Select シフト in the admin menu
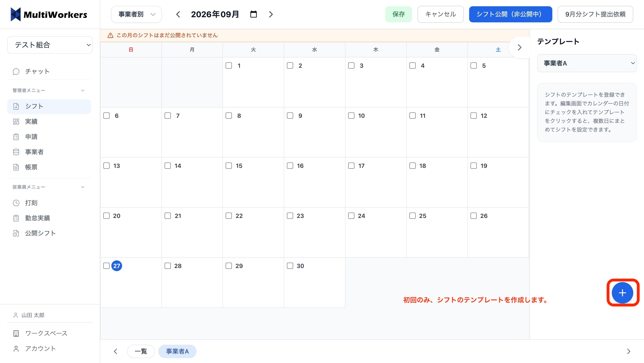This screenshot has height=363, width=644. pyautogui.click(x=49, y=106)
